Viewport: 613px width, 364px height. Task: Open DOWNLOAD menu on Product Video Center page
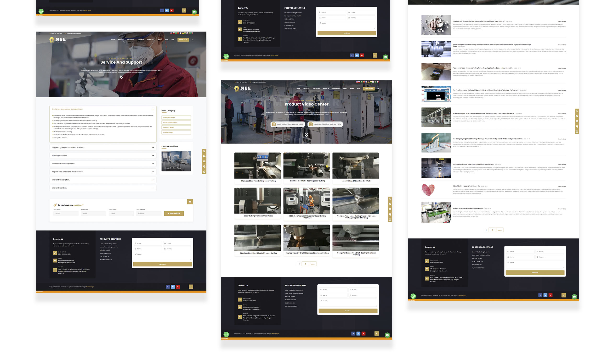click(x=336, y=88)
